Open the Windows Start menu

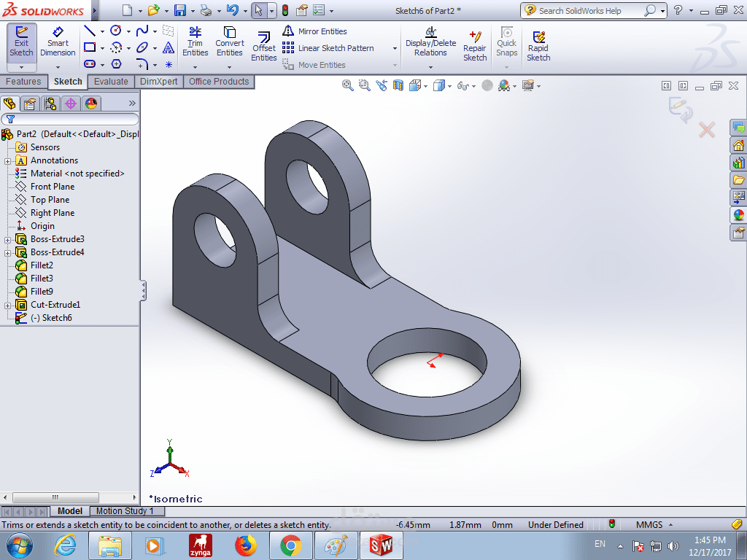[x=20, y=545]
